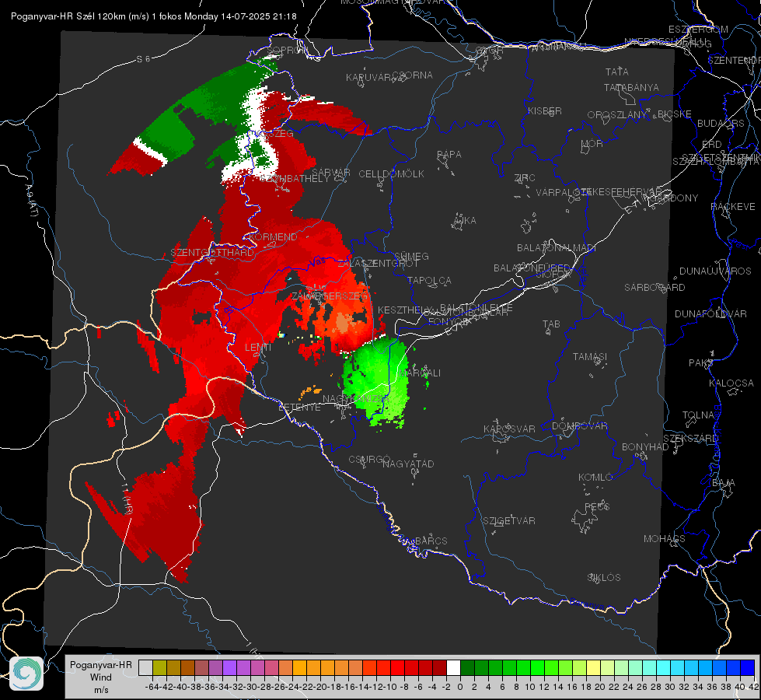The image size is (761, 700).
Task: Select the BALATONALMADI city label
Action: tap(557, 247)
